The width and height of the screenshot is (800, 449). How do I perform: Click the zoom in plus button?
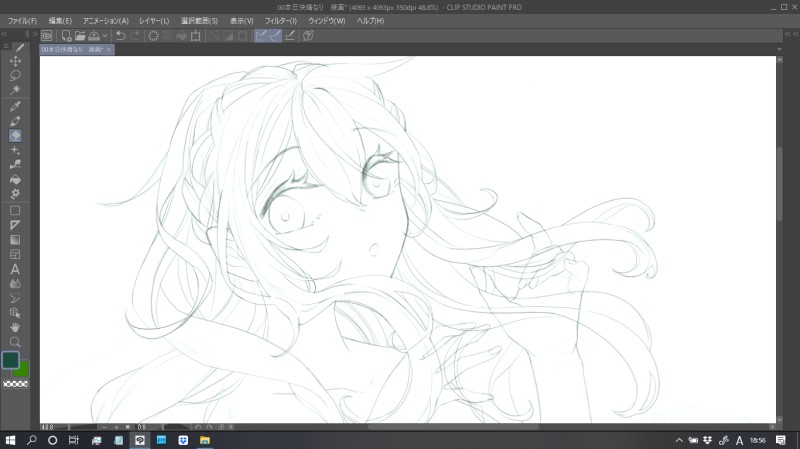click(116, 427)
